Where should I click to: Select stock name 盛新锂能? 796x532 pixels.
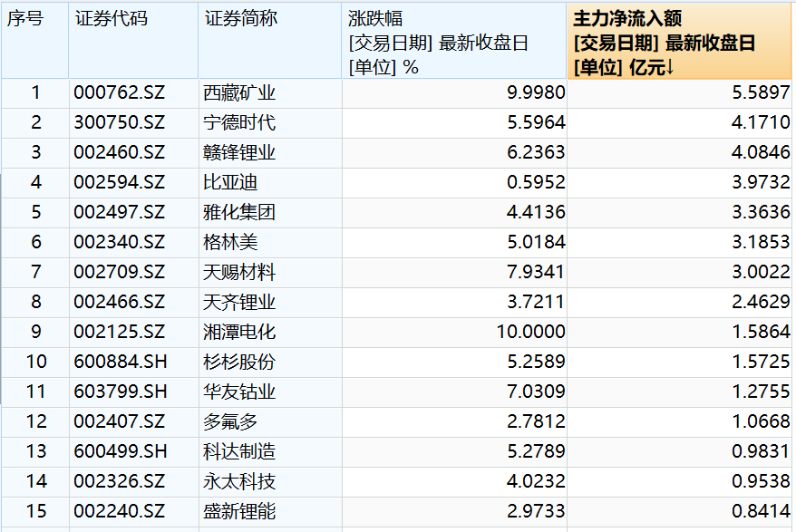239,512
